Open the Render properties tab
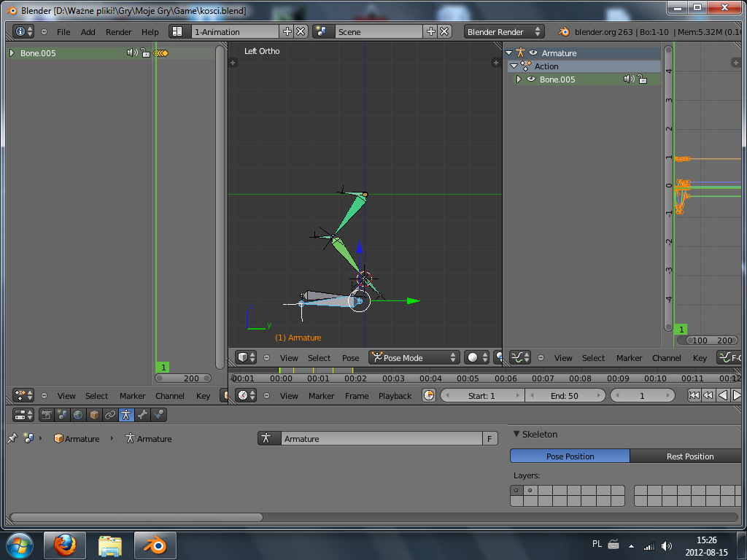Viewport: 747px width, 560px height. [x=47, y=415]
